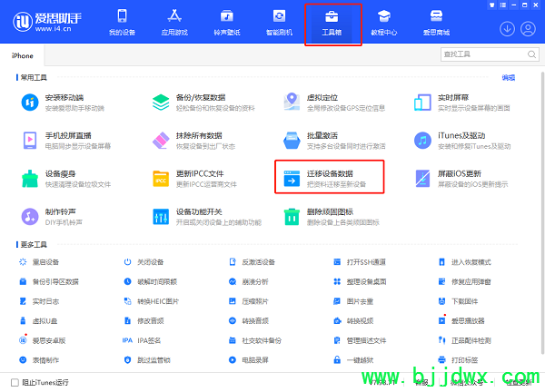Viewport: 545px width, 392px height.
Task: Launch 爱思播放器
Action: (x=461, y=321)
